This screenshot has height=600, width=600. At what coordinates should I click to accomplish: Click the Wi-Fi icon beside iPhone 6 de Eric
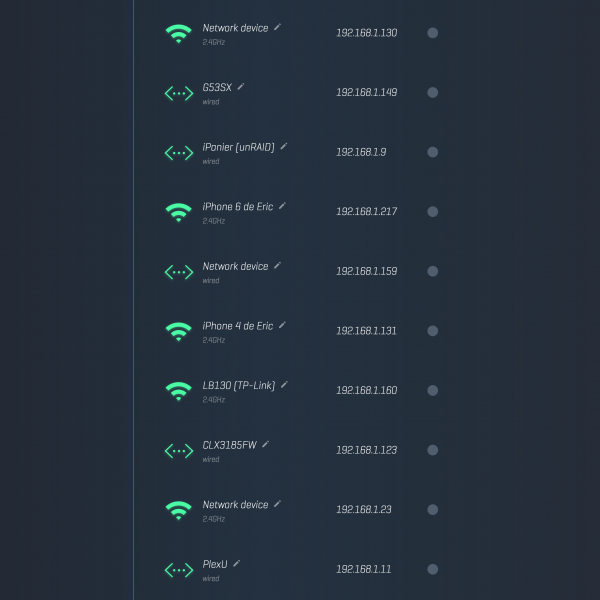click(178, 212)
